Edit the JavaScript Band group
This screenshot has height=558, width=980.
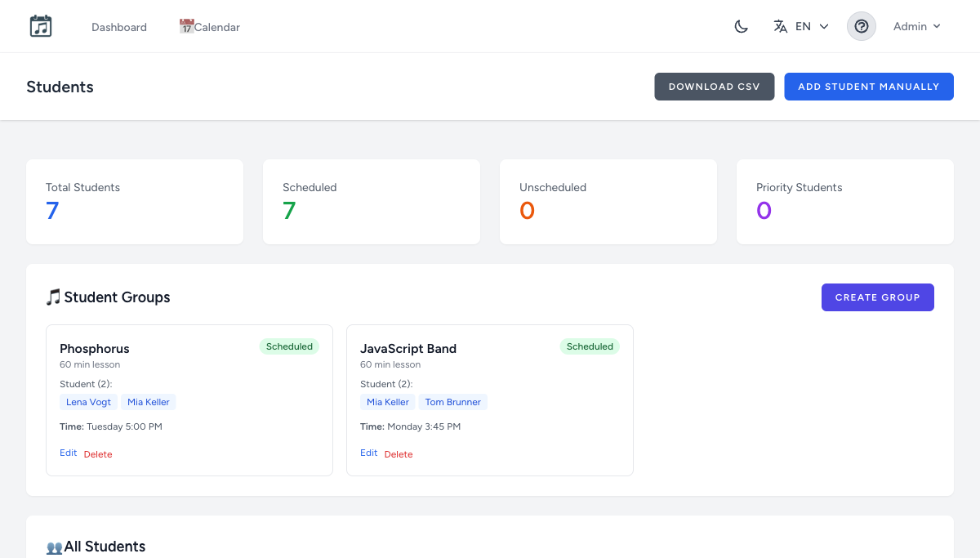(x=369, y=453)
